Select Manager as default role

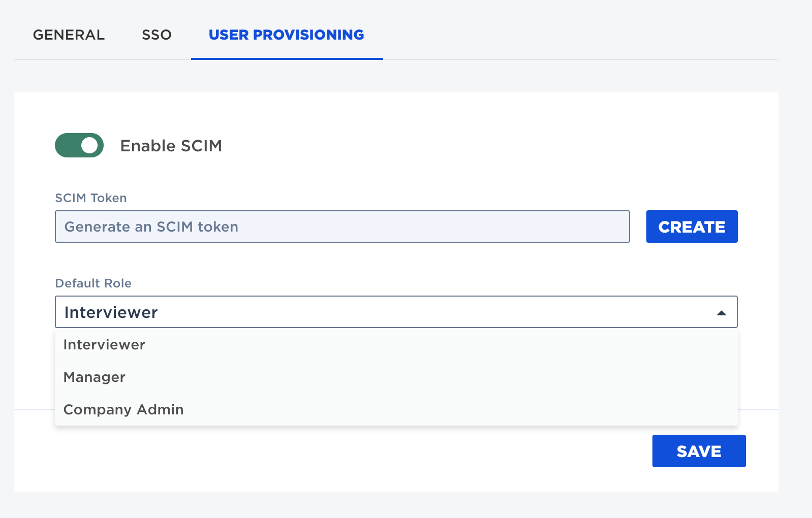click(94, 377)
